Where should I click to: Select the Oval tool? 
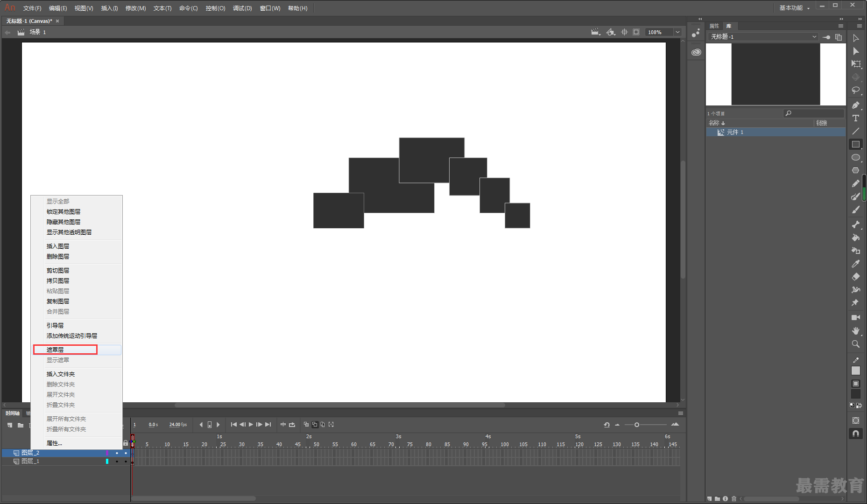pyautogui.click(x=856, y=157)
